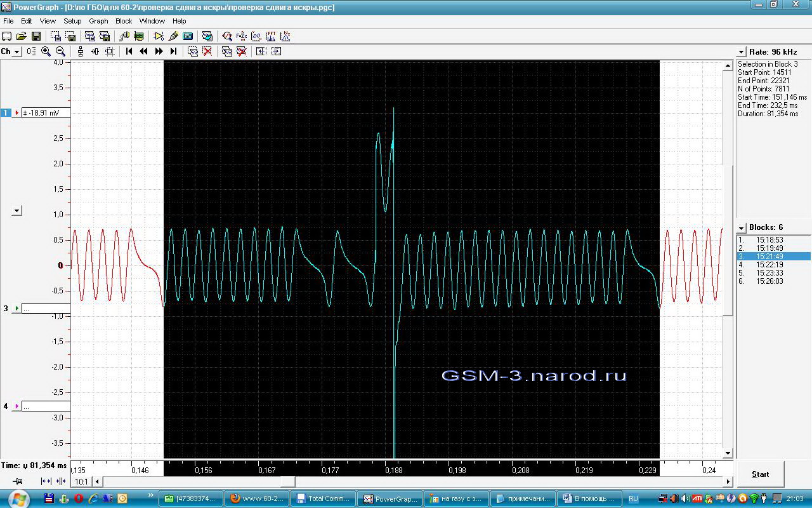Image resolution: width=812 pixels, height=508 pixels.
Task: Open the device cable connection icon
Action: [124, 36]
